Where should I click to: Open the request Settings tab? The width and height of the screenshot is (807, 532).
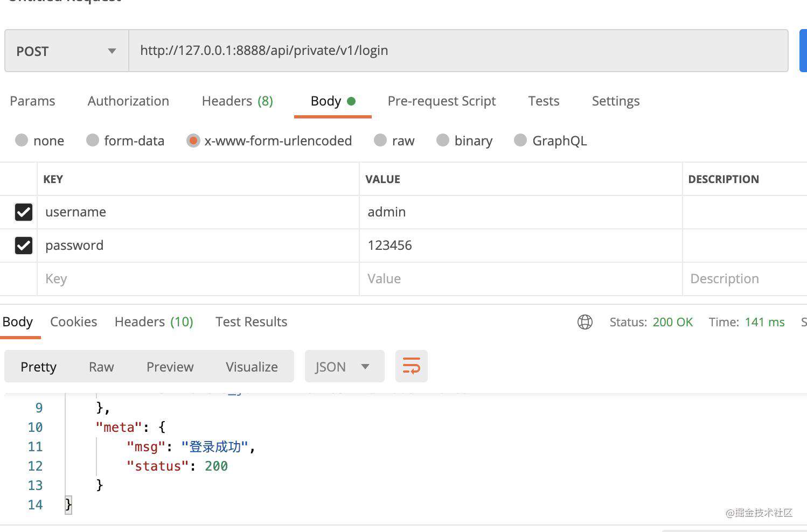coord(616,101)
